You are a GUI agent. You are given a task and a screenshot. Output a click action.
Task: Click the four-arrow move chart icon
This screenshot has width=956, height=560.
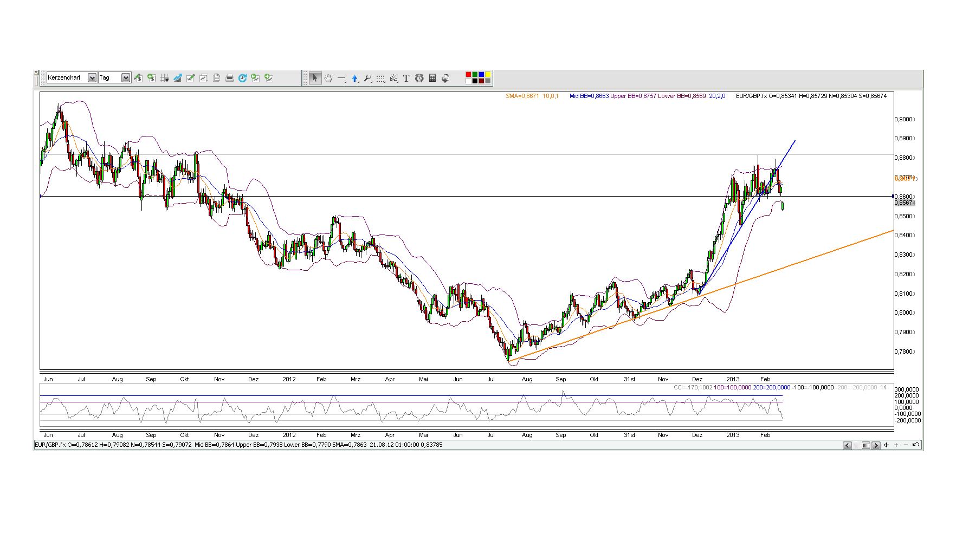click(887, 445)
